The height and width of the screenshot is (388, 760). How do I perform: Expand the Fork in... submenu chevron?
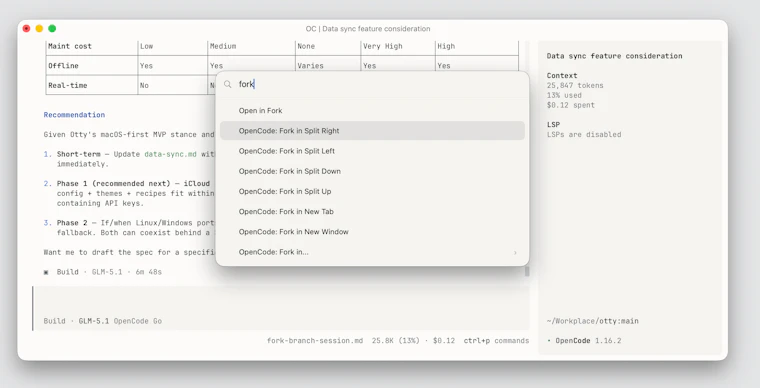click(x=515, y=252)
